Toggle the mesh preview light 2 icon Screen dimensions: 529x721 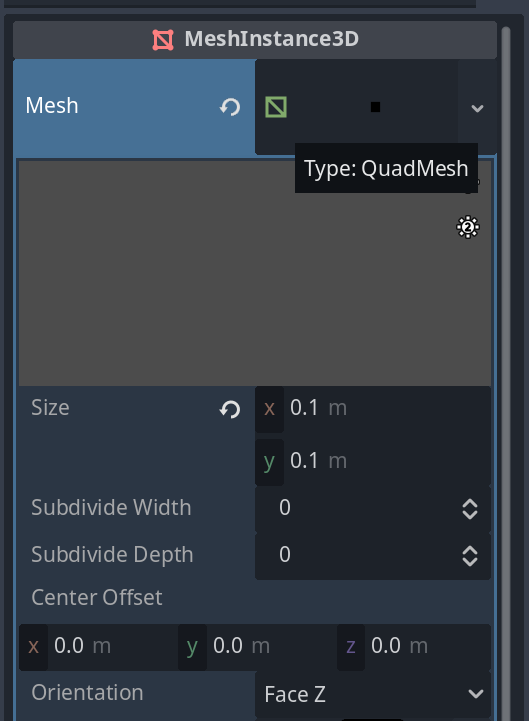468,227
